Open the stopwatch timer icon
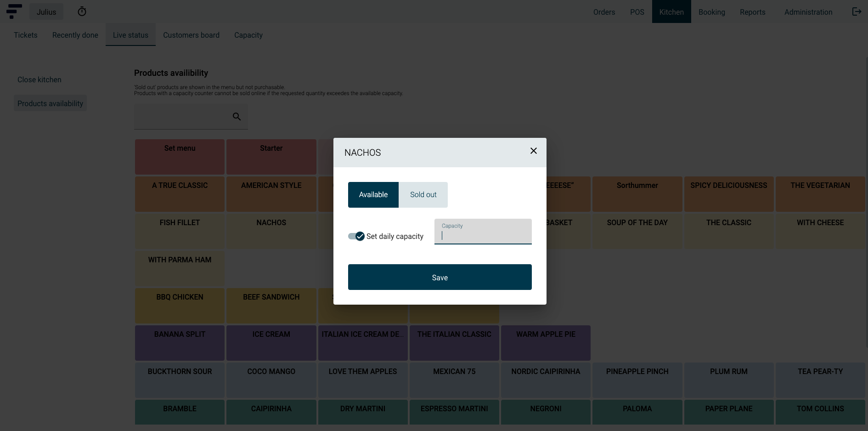Screen dimensions: 868x431 [82, 11]
